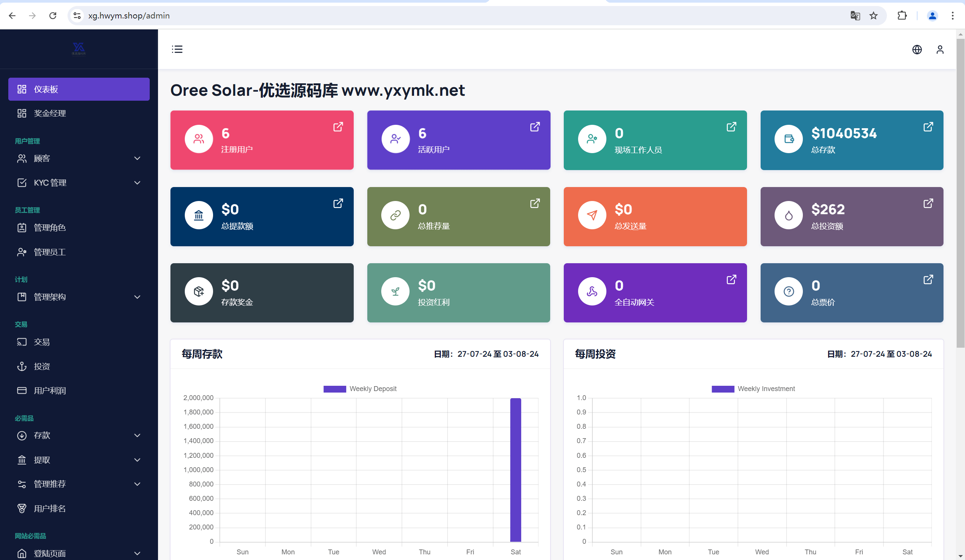This screenshot has height=560, width=965.
Task: Open 交易 page in the sidebar
Action: pos(79,342)
